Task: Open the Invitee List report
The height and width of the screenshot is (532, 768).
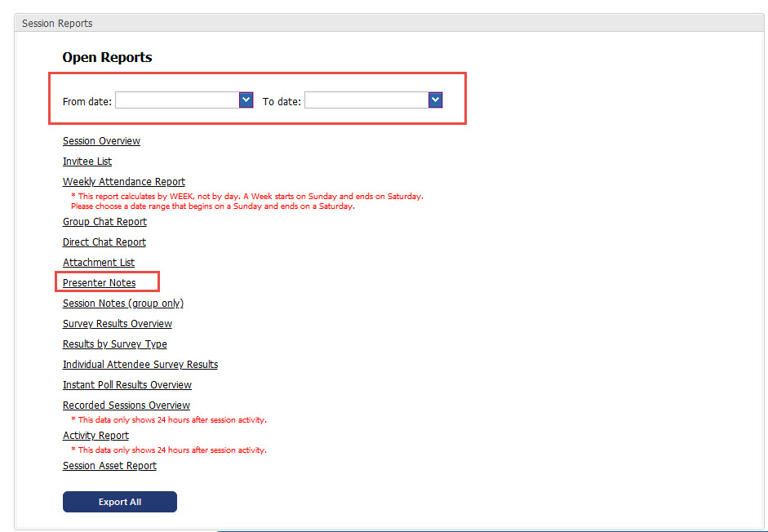Action: point(87,162)
